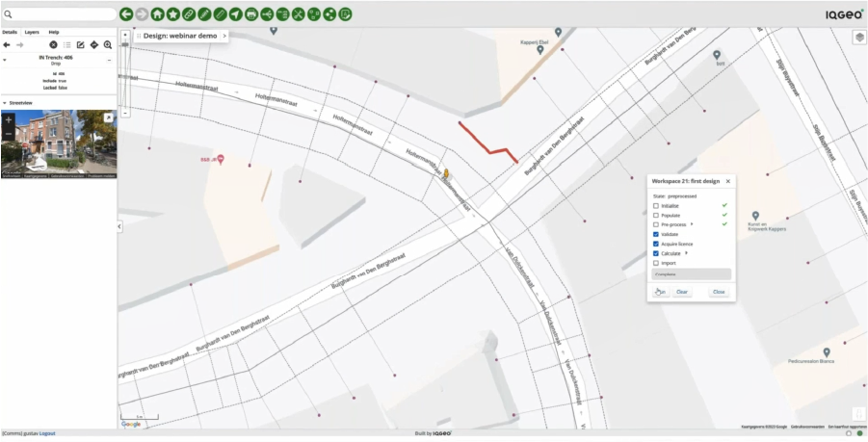
Task: Check the Import step checkbox
Action: [656, 263]
